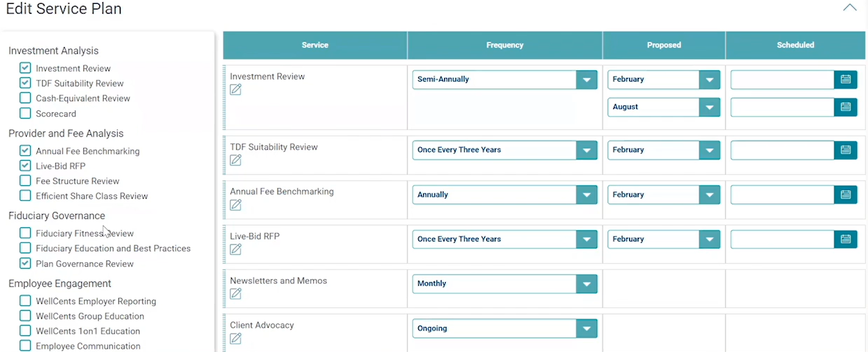
Task: Open proposed month dropdown for TDF Suitability Review
Action: pyautogui.click(x=664, y=150)
